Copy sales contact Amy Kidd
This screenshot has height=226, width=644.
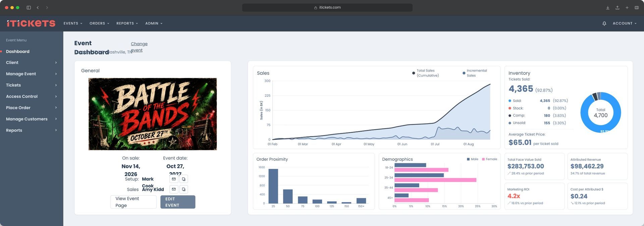pos(183,189)
